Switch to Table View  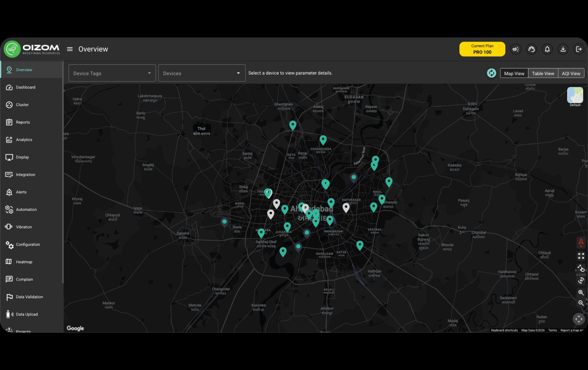(543, 73)
